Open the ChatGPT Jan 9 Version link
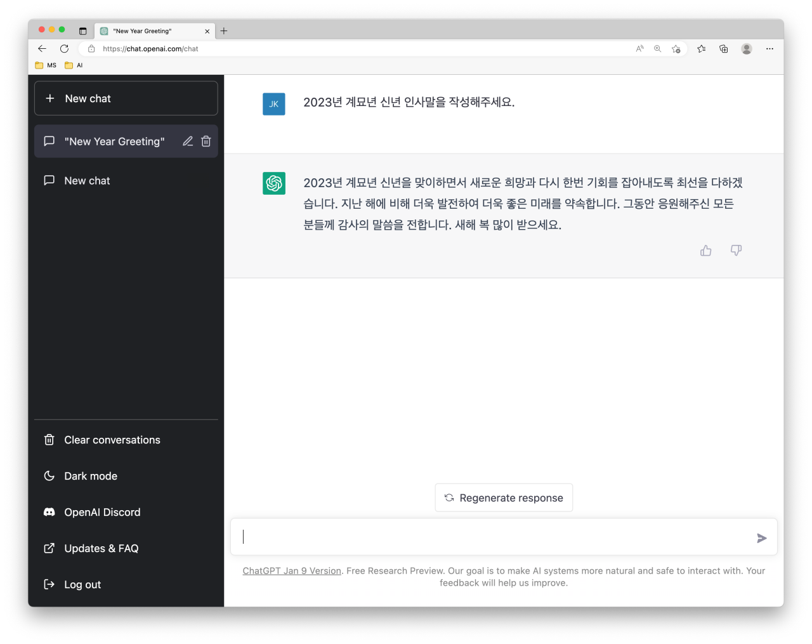This screenshot has width=812, height=644. (292, 571)
